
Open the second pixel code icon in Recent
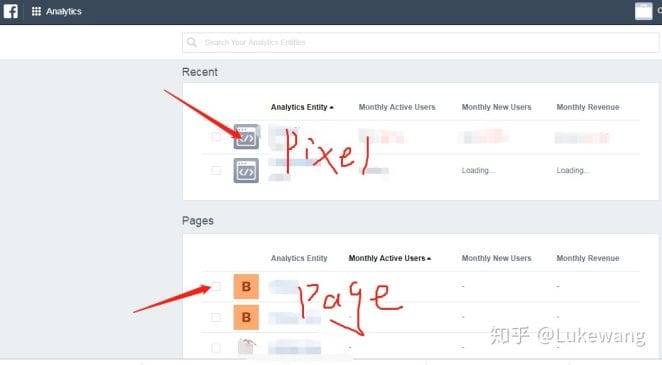click(x=246, y=170)
